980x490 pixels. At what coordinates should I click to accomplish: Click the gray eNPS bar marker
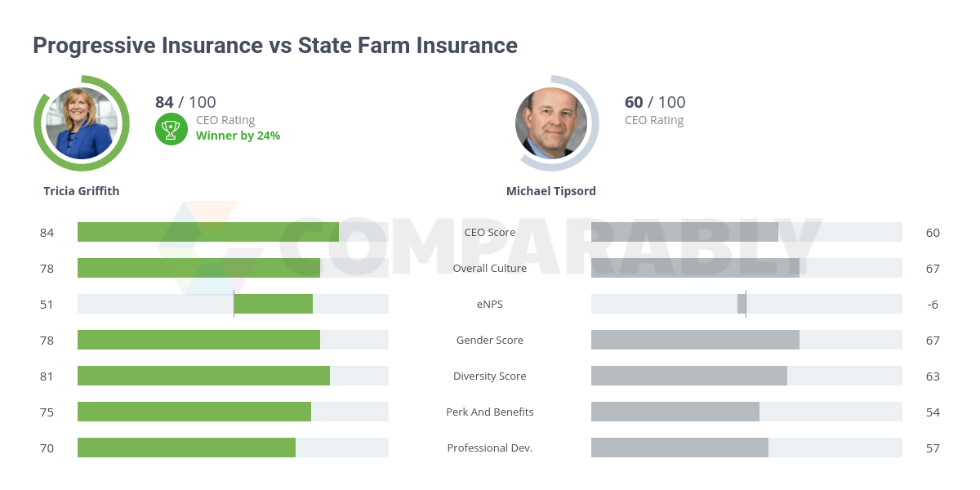[742, 304]
